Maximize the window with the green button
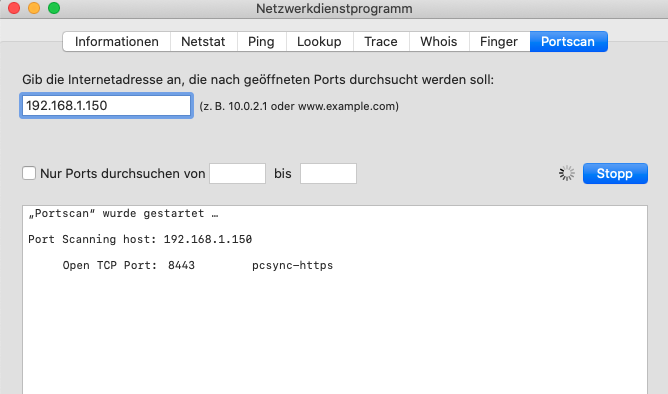This screenshot has height=394, width=668. click(54, 8)
